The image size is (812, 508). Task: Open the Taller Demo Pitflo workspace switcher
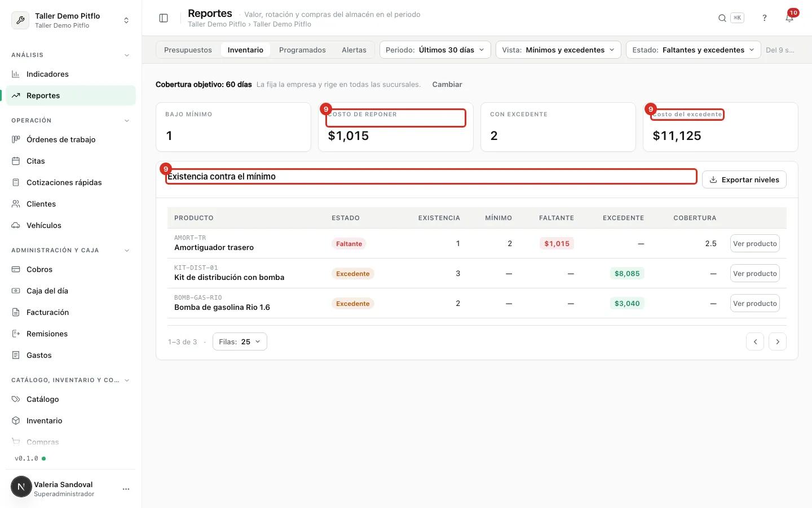70,20
